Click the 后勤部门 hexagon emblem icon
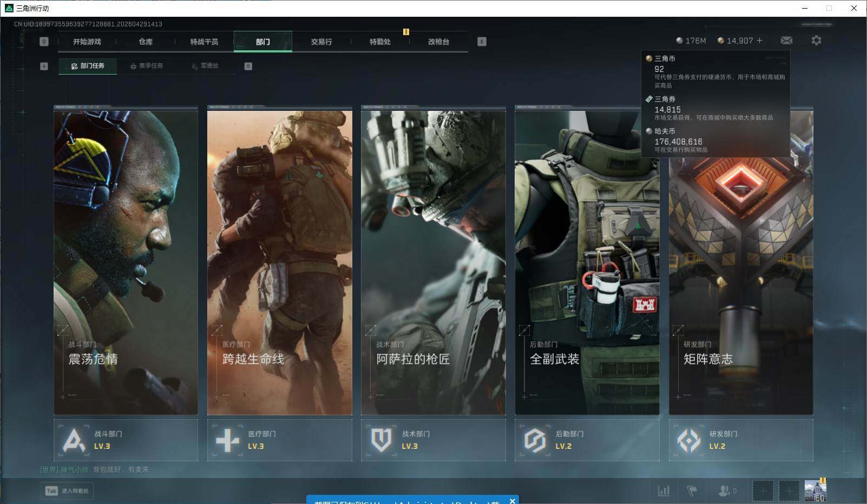This screenshot has height=504, width=867. pyautogui.click(x=535, y=440)
